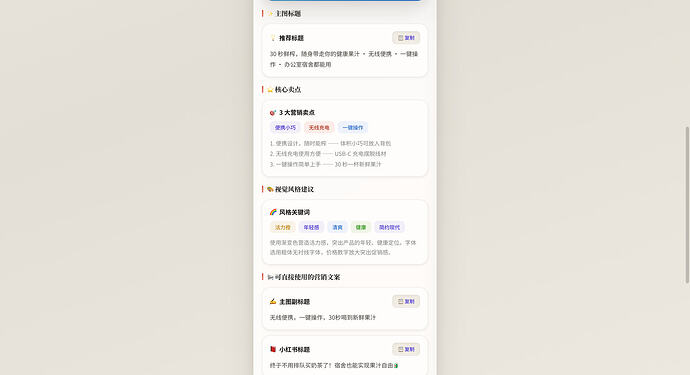The height and width of the screenshot is (375, 690).
Task: Click the vertical page scrollbar thumb
Action: click(687, 205)
